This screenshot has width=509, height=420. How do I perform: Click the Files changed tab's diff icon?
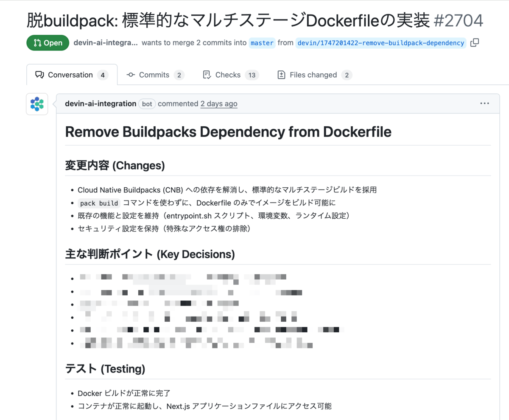click(281, 75)
